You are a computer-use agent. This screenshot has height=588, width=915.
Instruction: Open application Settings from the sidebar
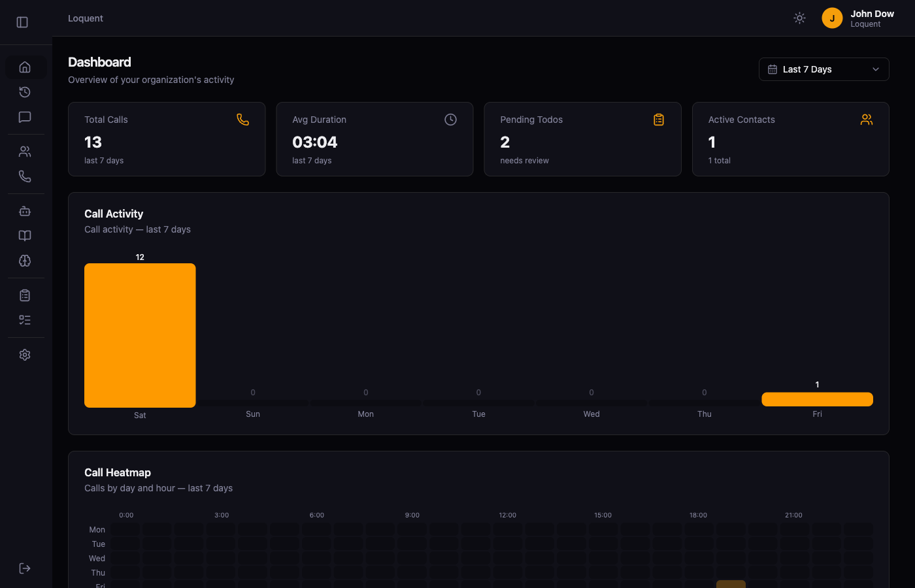pyautogui.click(x=25, y=355)
